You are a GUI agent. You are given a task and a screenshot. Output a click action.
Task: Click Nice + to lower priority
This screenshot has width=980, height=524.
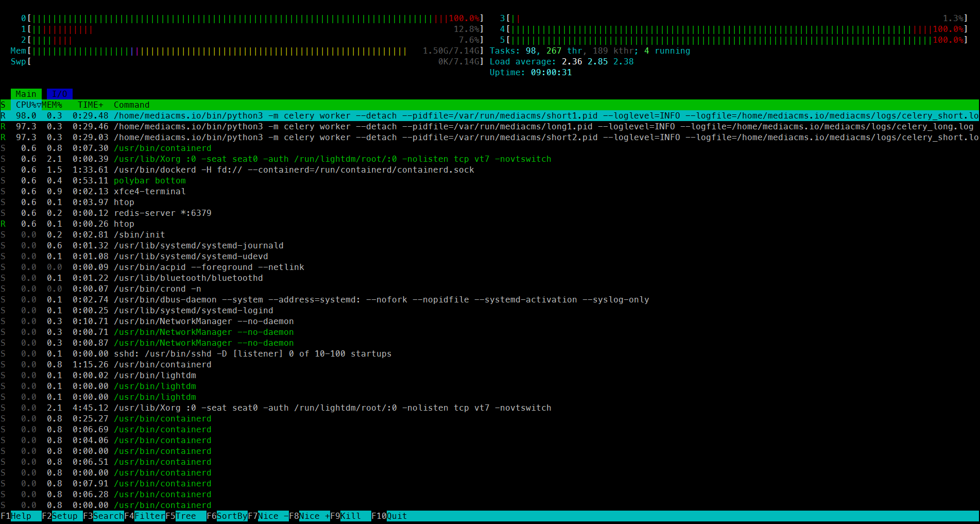(x=310, y=516)
